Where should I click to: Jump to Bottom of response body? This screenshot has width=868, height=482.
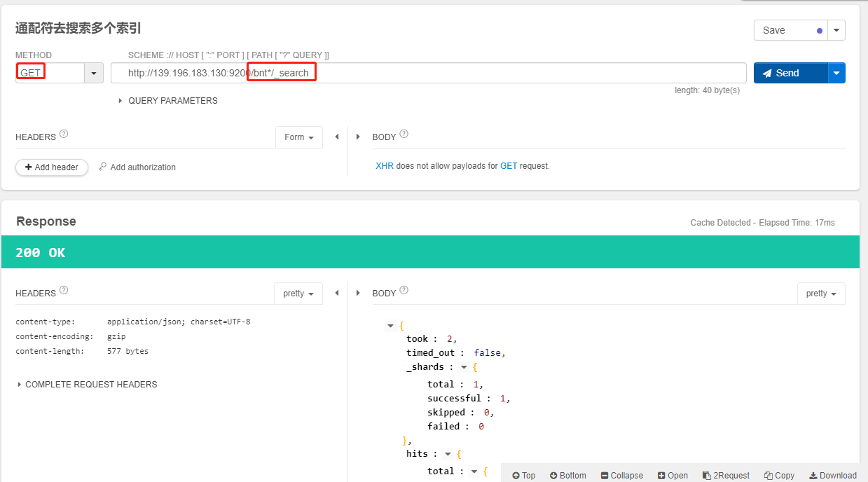tap(568, 476)
